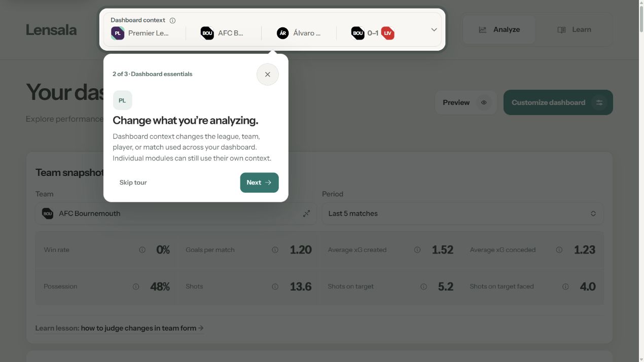Switch to the Learn tab
The height and width of the screenshot is (362, 644).
tap(574, 29)
